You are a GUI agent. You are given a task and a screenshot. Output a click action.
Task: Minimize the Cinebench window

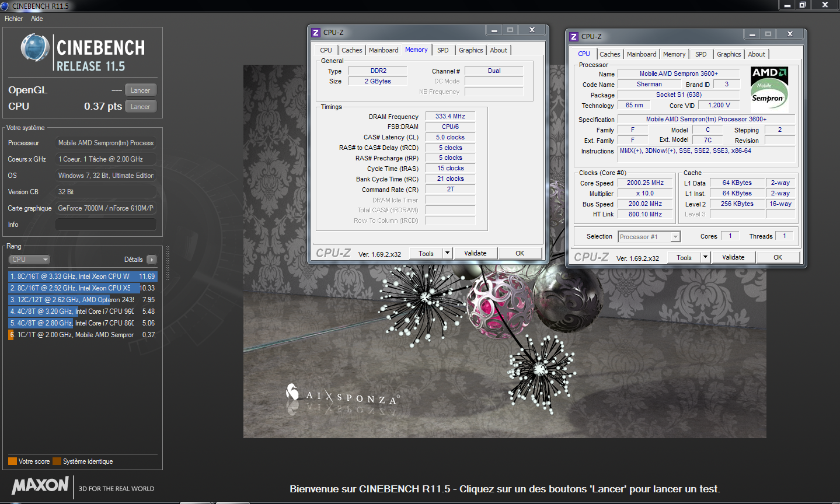click(x=787, y=5)
